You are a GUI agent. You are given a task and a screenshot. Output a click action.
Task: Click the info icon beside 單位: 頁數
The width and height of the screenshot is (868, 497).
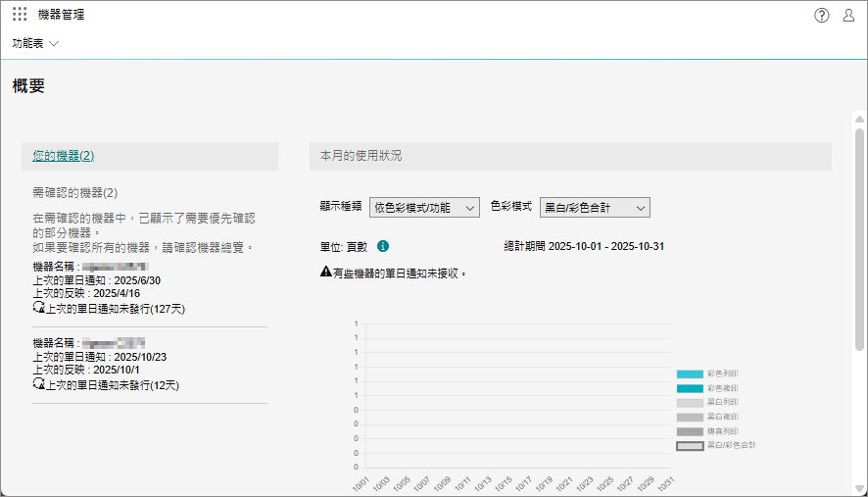point(383,246)
